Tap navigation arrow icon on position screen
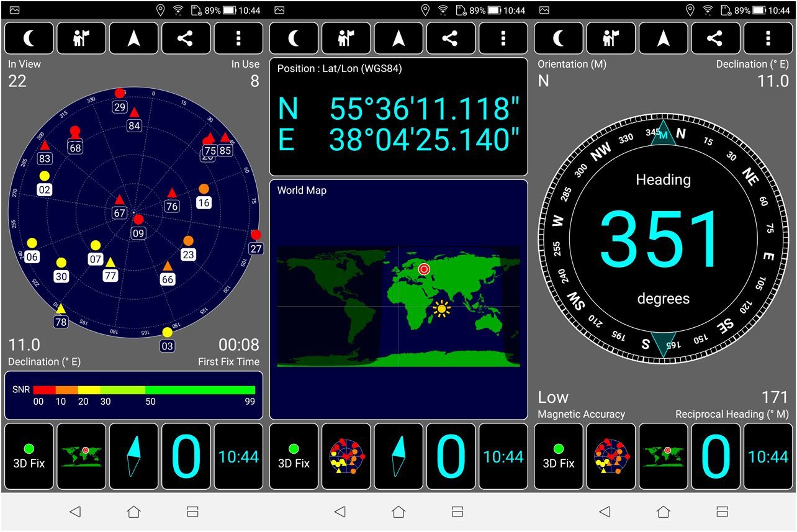Screen dimensions: 797x532 pyautogui.click(x=398, y=38)
